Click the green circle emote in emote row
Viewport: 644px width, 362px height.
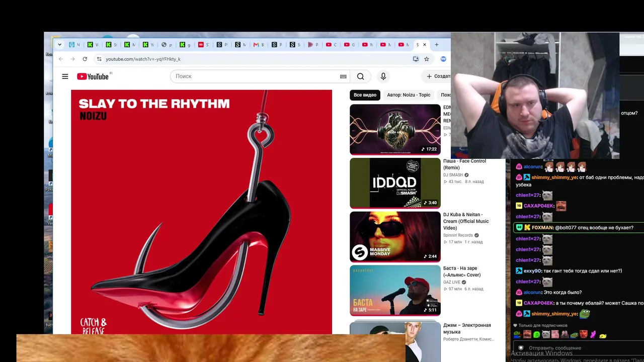coord(536,334)
